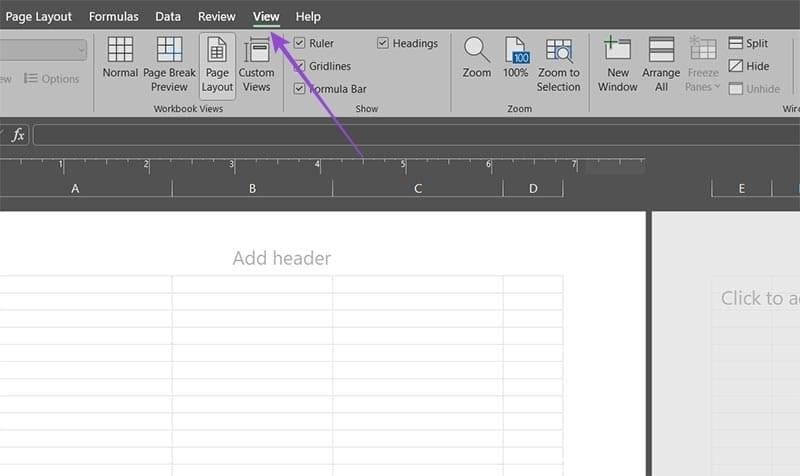The width and height of the screenshot is (800, 476).
Task: Click the Split window button
Action: click(x=748, y=44)
